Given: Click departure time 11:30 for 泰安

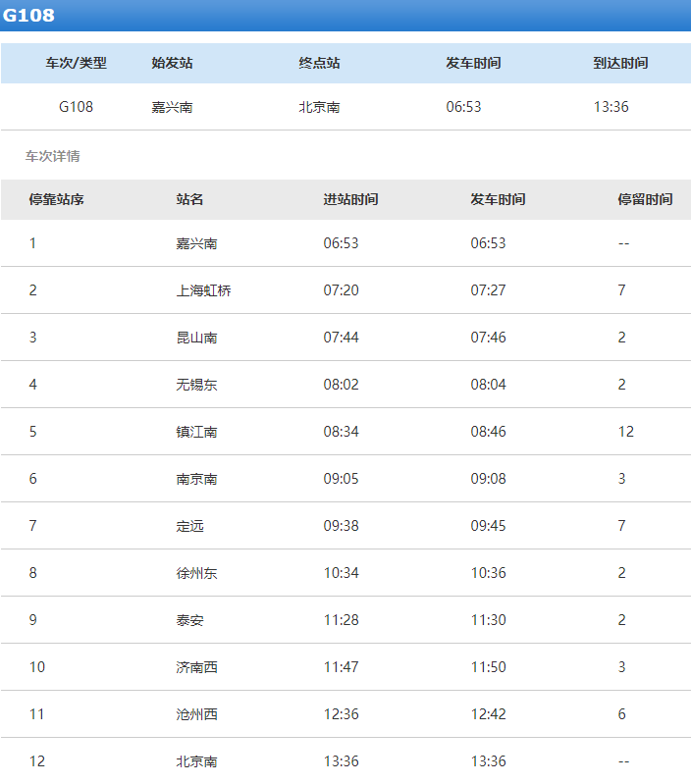Looking at the screenshot, I should point(488,619).
